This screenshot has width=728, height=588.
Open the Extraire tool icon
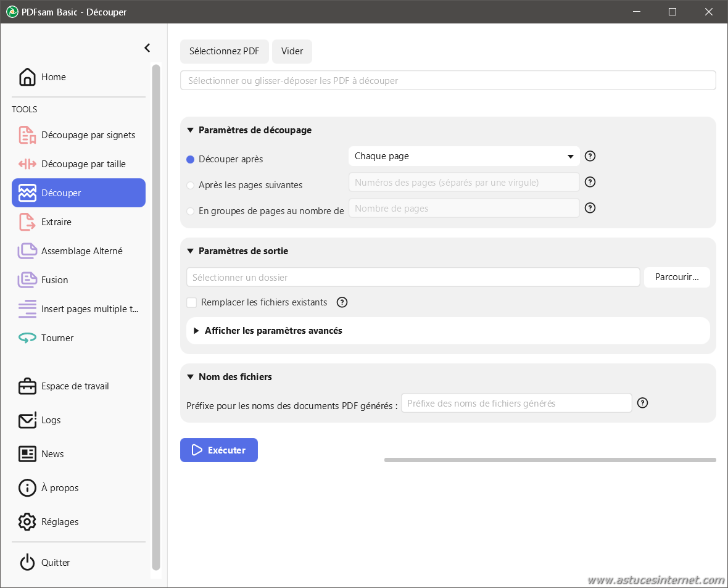(x=27, y=222)
